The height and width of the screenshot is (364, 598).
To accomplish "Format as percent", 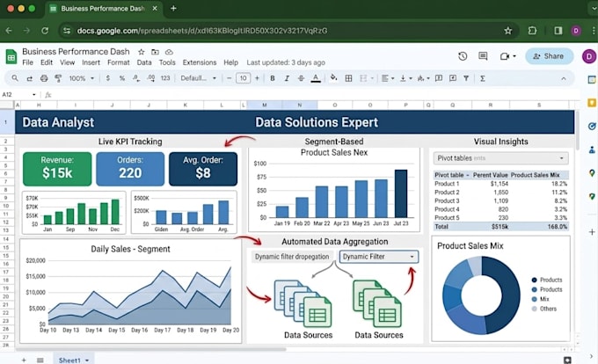I will click(x=122, y=78).
